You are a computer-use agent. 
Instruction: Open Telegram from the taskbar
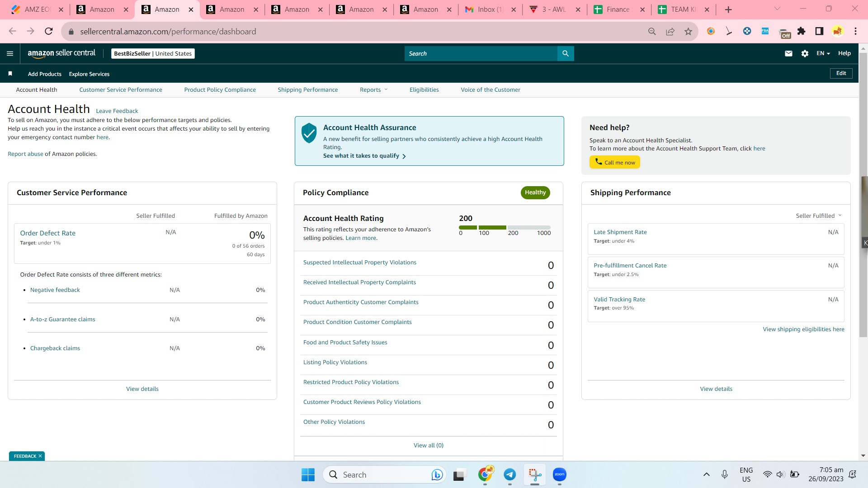[509, 474]
